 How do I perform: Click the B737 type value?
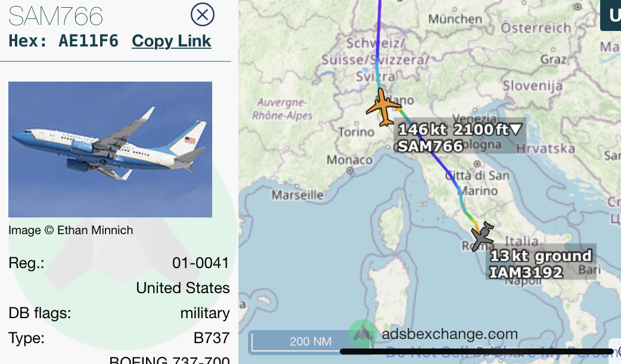pos(212,338)
